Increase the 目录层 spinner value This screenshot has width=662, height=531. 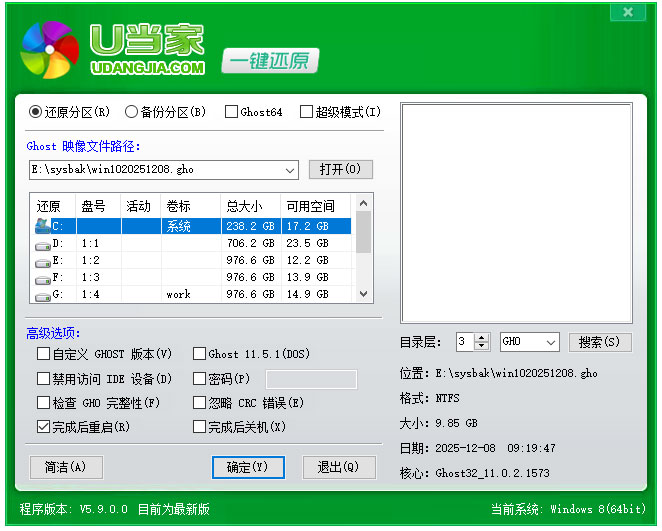point(481,338)
